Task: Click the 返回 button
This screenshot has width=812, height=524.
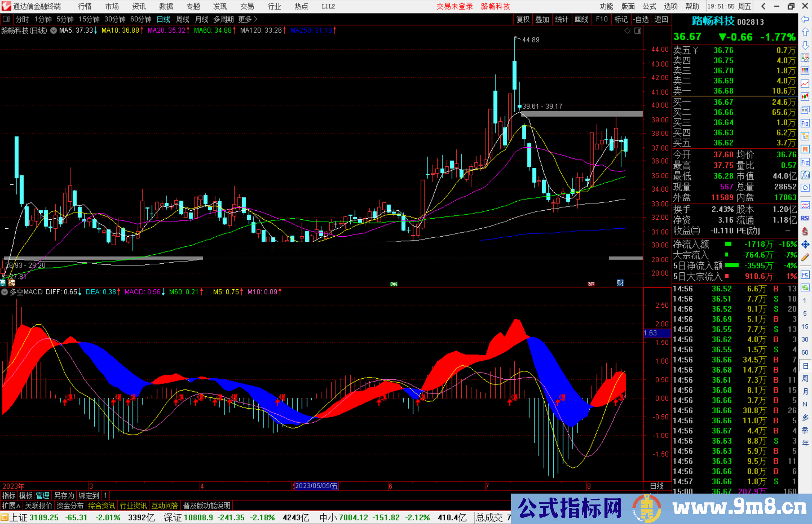Action: [x=661, y=19]
